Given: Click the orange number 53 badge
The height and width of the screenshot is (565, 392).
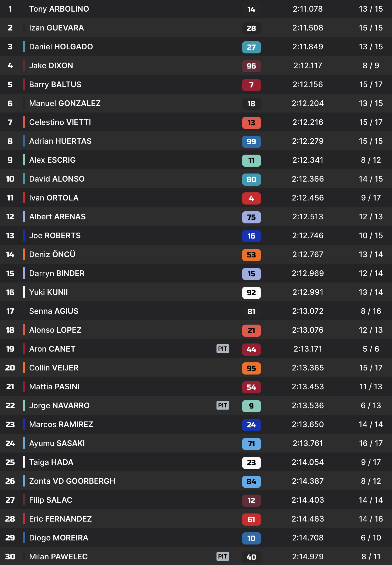Looking at the screenshot, I should (251, 255).
